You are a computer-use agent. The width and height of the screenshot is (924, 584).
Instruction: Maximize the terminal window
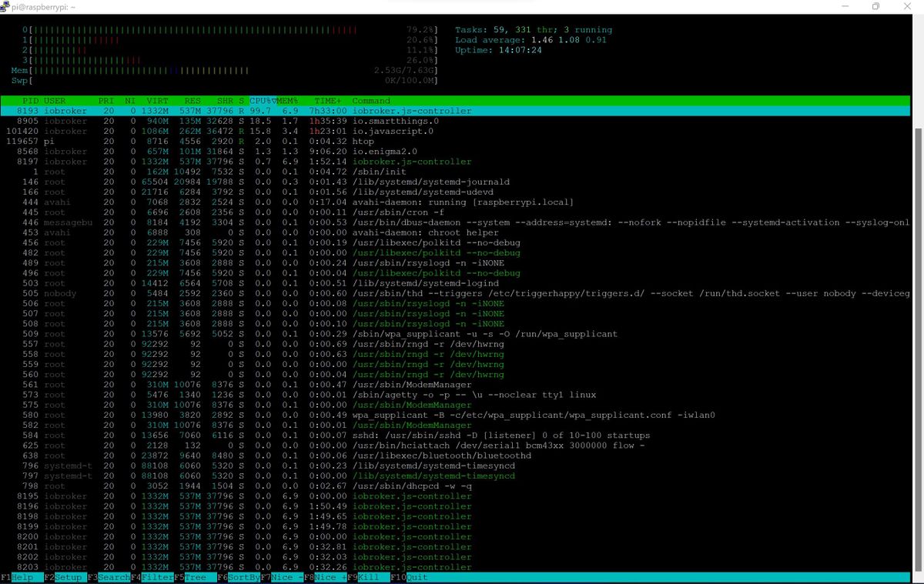pyautogui.click(x=875, y=6)
